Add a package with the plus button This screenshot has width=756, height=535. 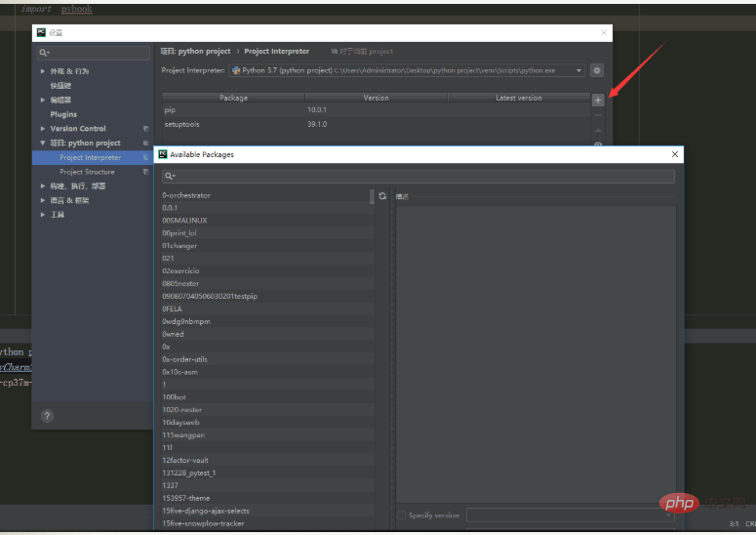(x=598, y=100)
